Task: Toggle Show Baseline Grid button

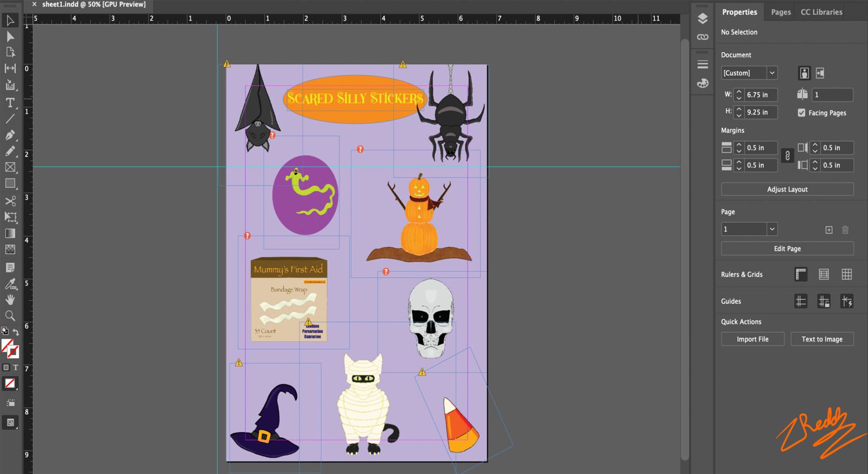Action: pyautogui.click(x=824, y=274)
